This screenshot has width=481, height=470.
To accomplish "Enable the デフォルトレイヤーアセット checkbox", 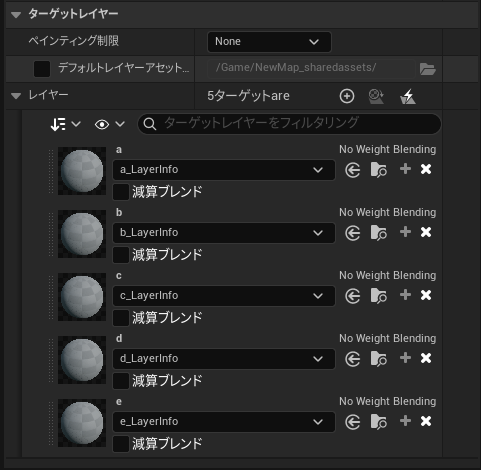I will click(x=42, y=69).
